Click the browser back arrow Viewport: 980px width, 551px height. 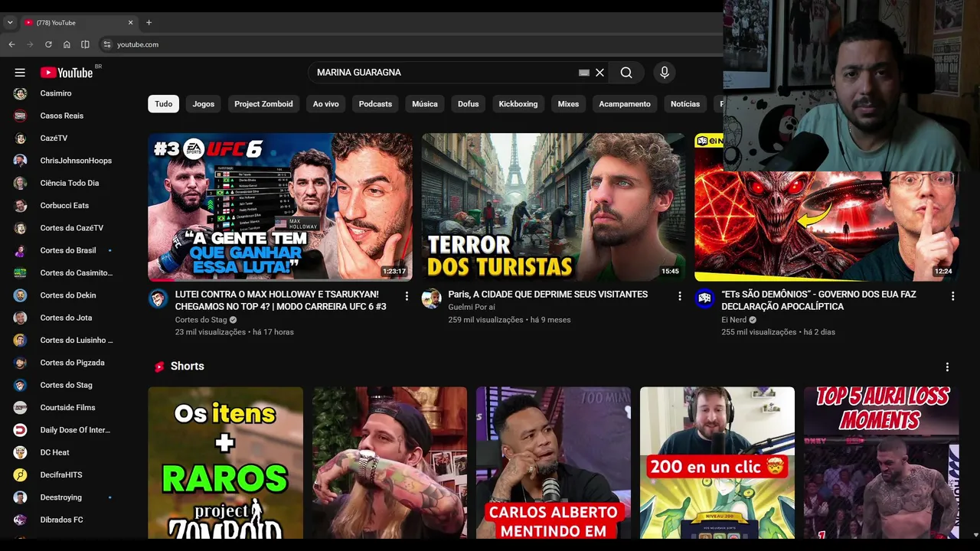(11, 44)
